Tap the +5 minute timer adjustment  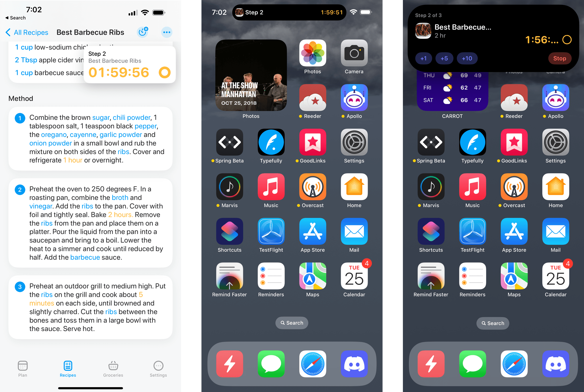click(x=443, y=59)
